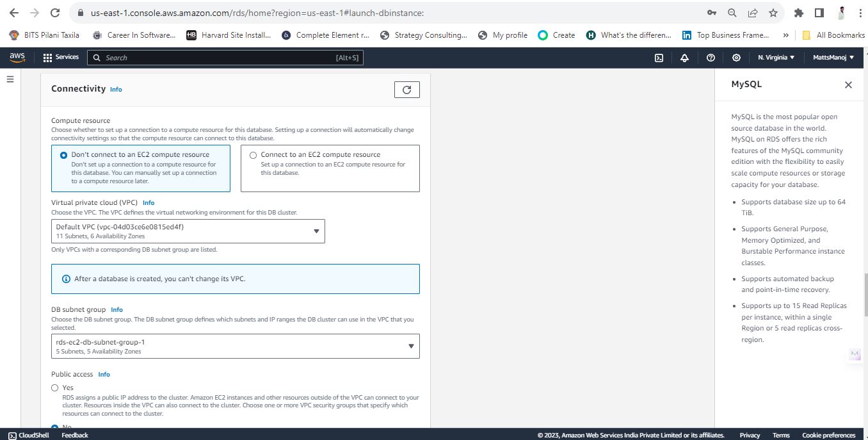The width and height of the screenshot is (868, 440).
Task: Open the Services grid menu
Action: (61, 57)
